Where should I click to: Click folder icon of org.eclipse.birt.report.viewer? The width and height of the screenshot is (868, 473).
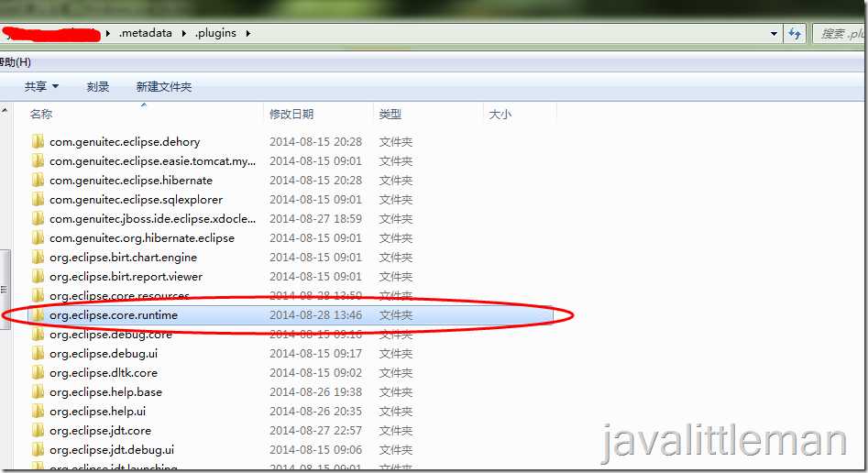click(38, 277)
